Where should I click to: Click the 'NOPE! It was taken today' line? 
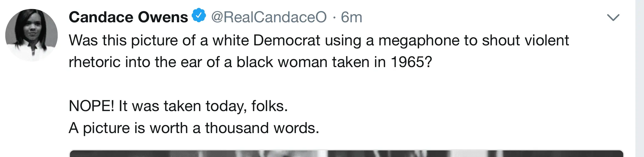pos(178,106)
